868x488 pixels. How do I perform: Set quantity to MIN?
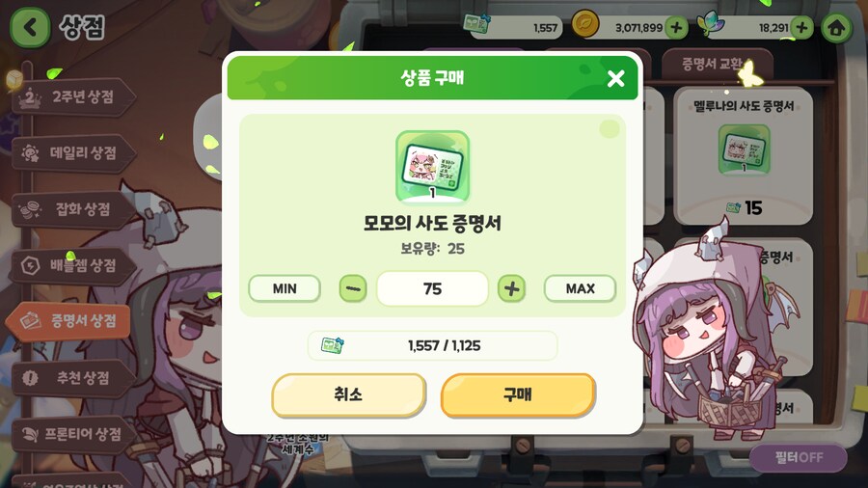(285, 288)
